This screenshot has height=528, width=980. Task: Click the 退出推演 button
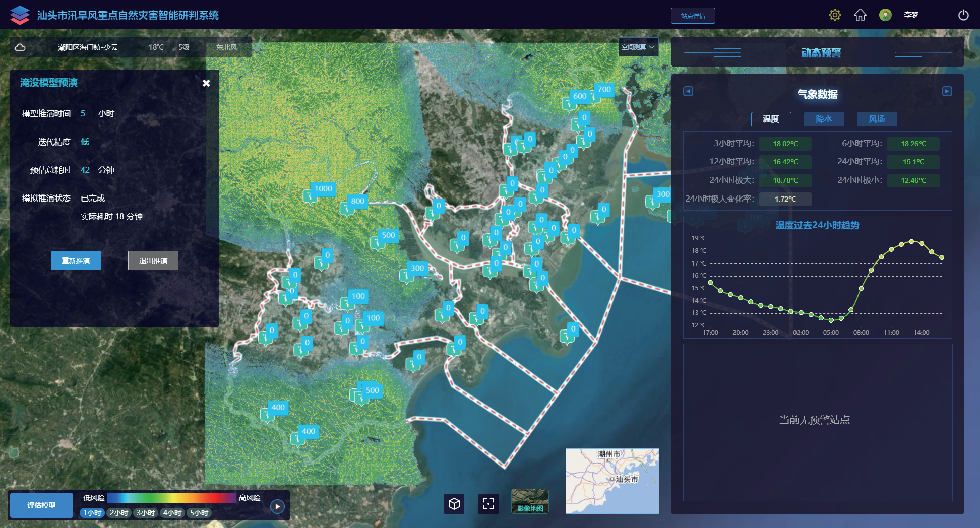click(153, 260)
